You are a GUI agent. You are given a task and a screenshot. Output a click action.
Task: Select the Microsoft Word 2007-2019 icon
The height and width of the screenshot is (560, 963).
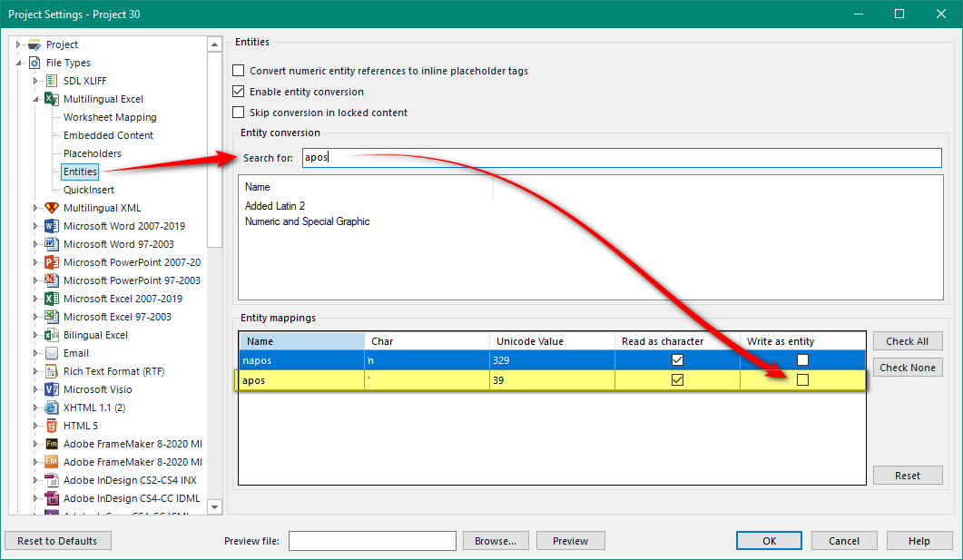click(x=52, y=226)
